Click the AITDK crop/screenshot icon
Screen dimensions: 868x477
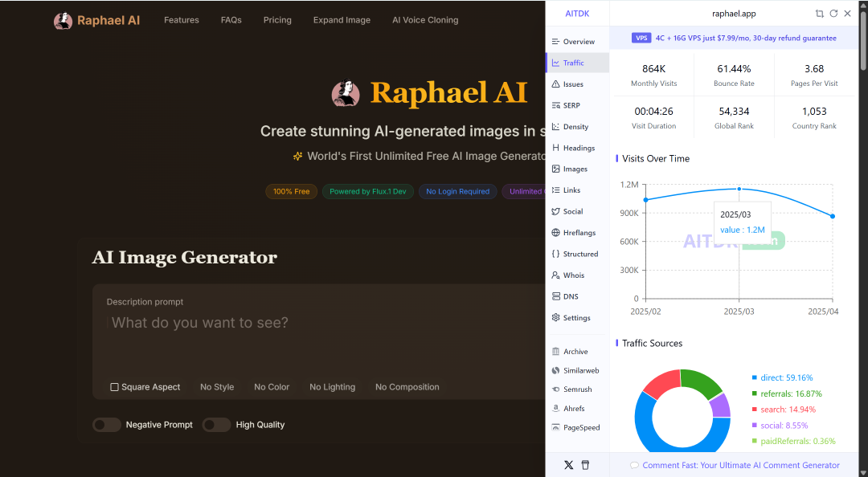[819, 14]
